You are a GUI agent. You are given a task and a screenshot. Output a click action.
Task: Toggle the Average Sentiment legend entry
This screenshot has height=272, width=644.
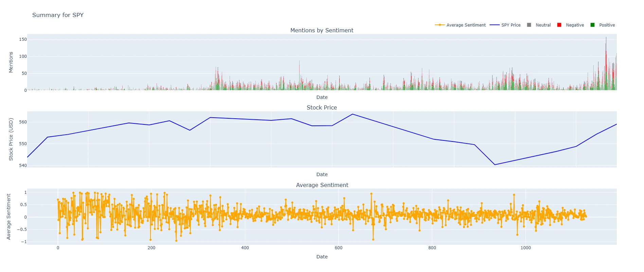coord(460,25)
